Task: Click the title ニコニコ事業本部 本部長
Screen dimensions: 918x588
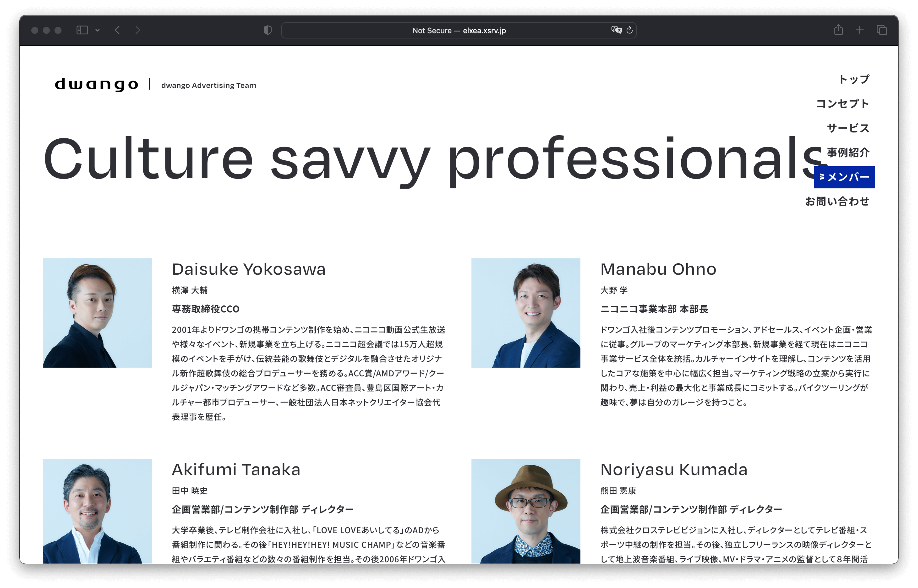Action: coord(654,309)
